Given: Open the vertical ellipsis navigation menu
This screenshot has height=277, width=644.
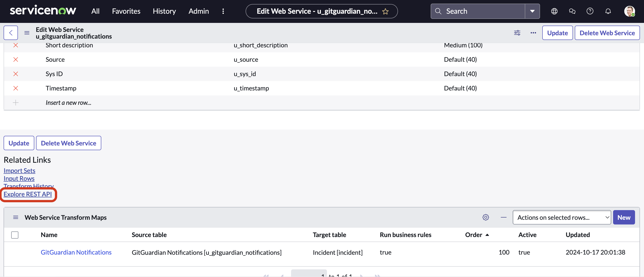Looking at the screenshot, I should pos(223,11).
